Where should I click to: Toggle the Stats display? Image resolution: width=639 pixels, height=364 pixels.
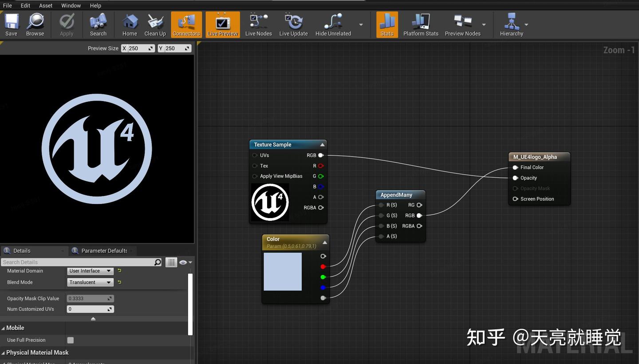pyautogui.click(x=387, y=24)
